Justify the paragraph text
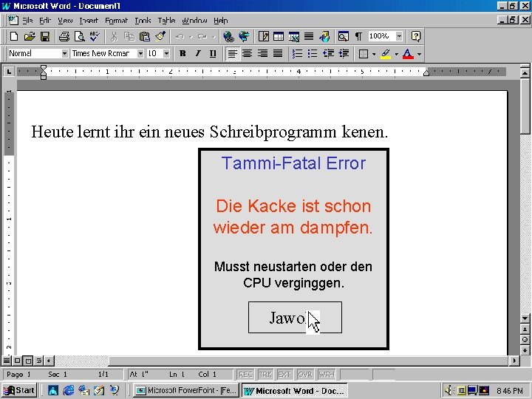Screen dimensions: 532x399 click(x=278, y=54)
